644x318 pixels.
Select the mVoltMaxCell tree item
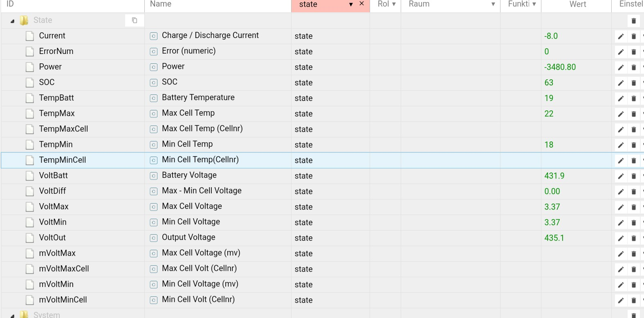tap(64, 269)
